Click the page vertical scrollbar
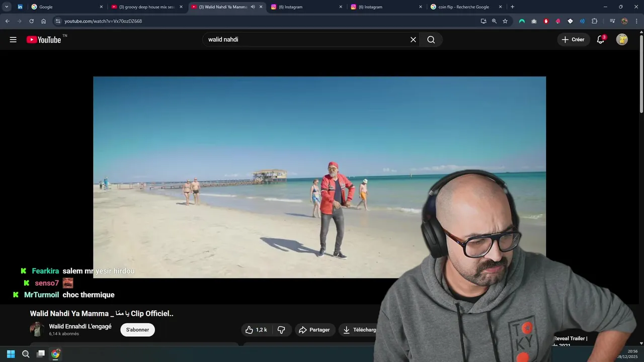 [x=641, y=73]
